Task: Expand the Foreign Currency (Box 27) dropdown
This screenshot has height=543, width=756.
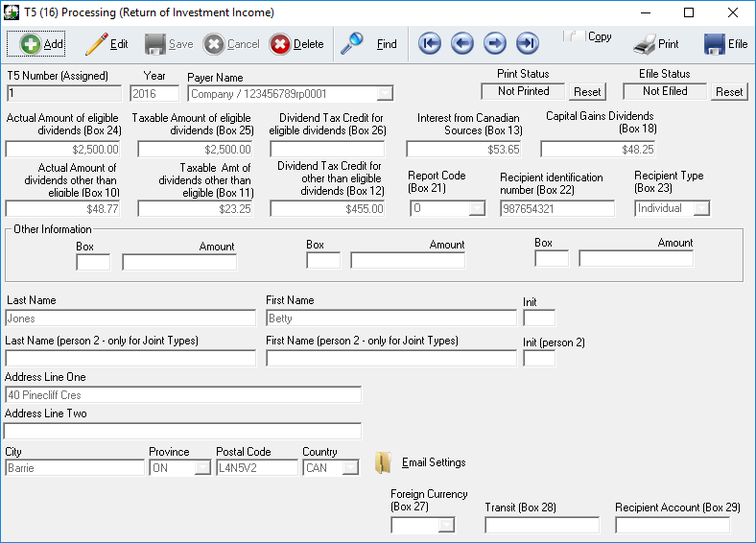Action: (x=446, y=525)
